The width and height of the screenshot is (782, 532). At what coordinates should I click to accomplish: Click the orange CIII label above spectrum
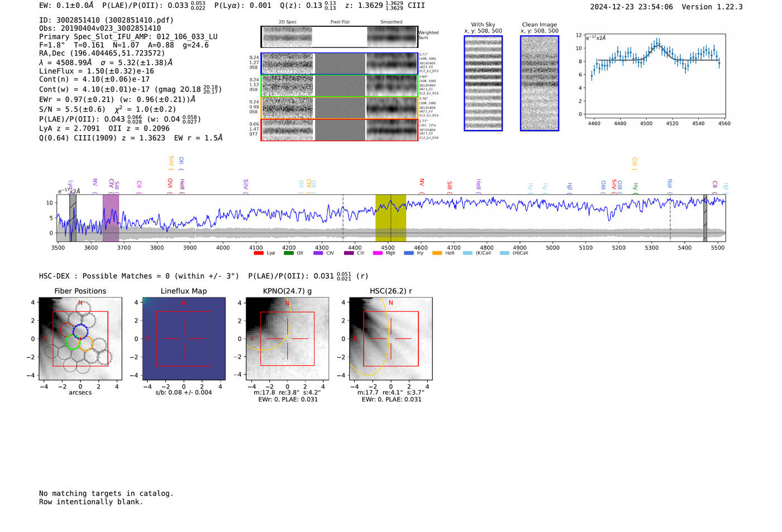pos(635,164)
